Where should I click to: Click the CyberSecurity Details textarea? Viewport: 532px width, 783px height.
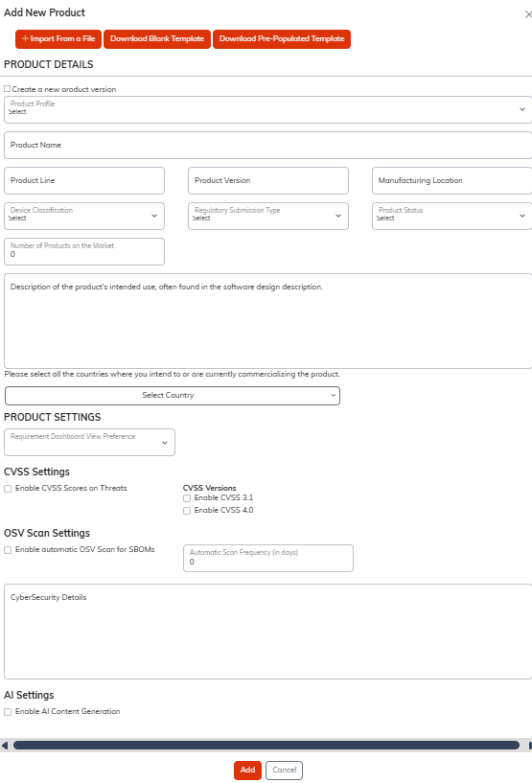click(267, 632)
